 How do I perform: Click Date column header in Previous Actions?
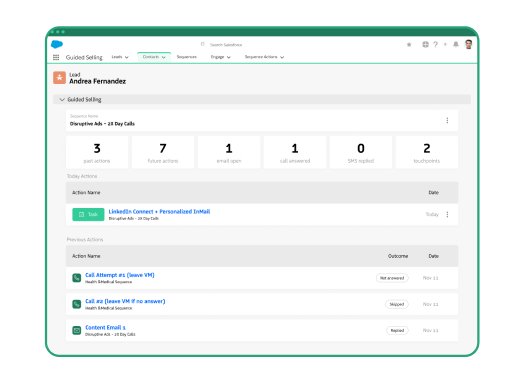pyautogui.click(x=433, y=256)
